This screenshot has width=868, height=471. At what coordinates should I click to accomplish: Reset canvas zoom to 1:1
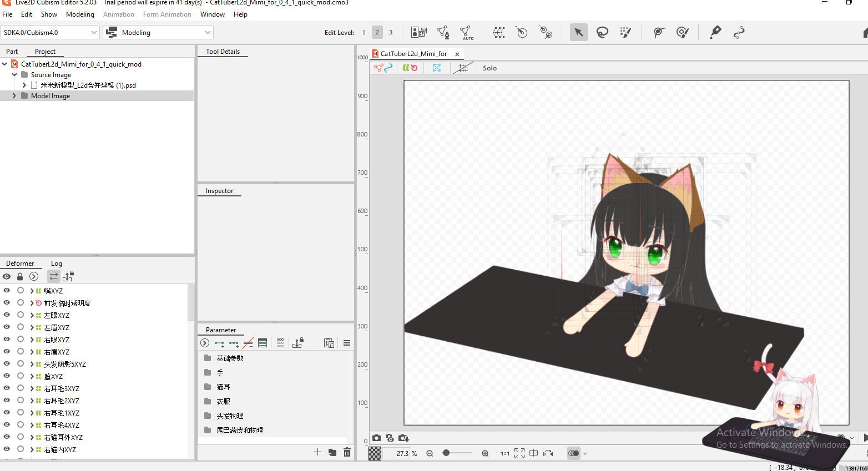pos(505,453)
